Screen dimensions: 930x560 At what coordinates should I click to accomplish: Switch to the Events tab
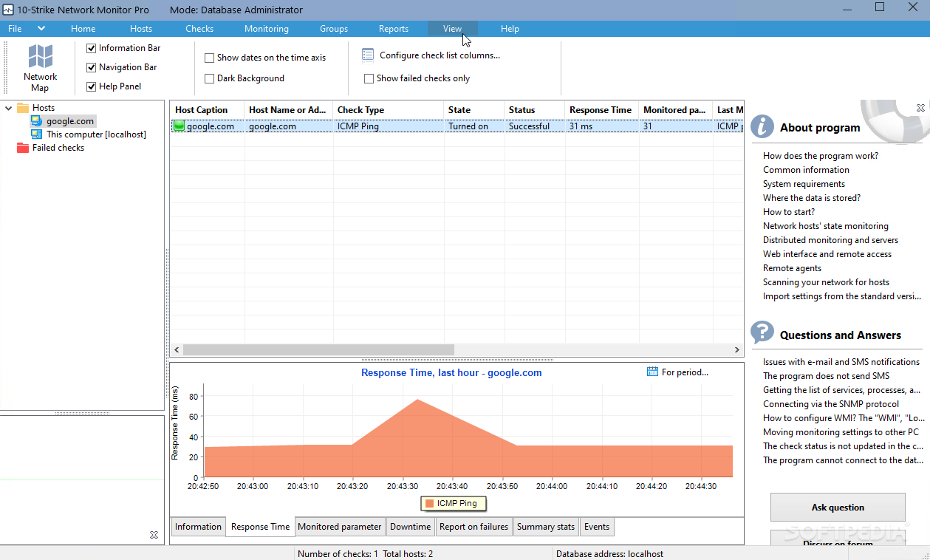(597, 527)
